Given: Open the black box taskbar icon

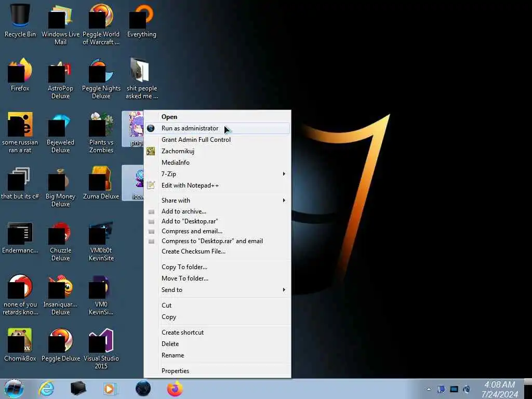Looking at the screenshot, I should (78, 389).
